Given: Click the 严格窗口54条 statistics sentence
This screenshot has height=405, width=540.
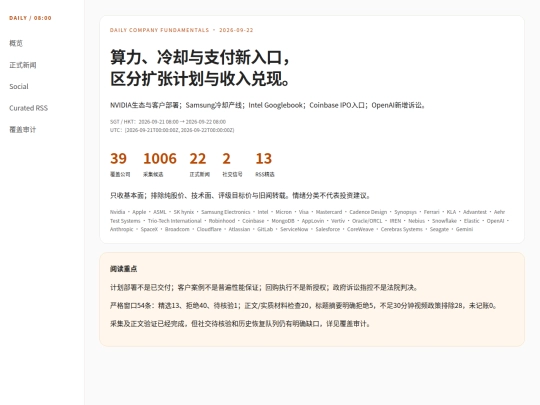Looking at the screenshot, I should [x=303, y=305].
